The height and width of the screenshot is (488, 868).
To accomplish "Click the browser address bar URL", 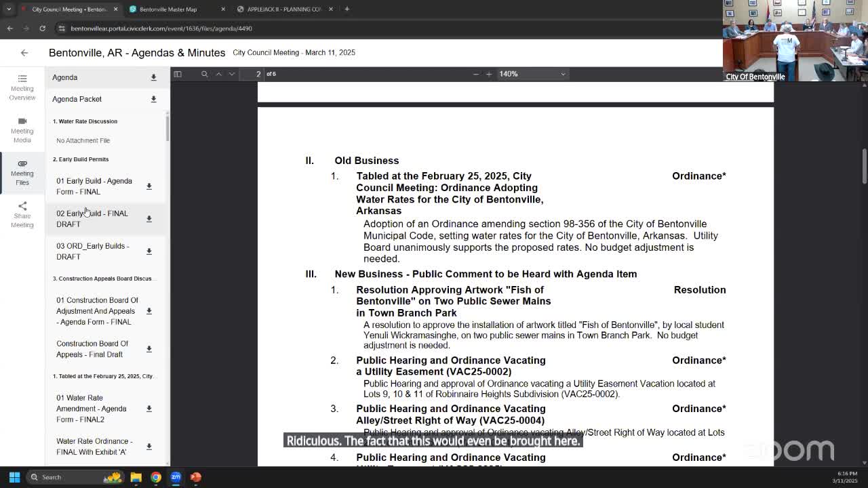I will click(161, 28).
